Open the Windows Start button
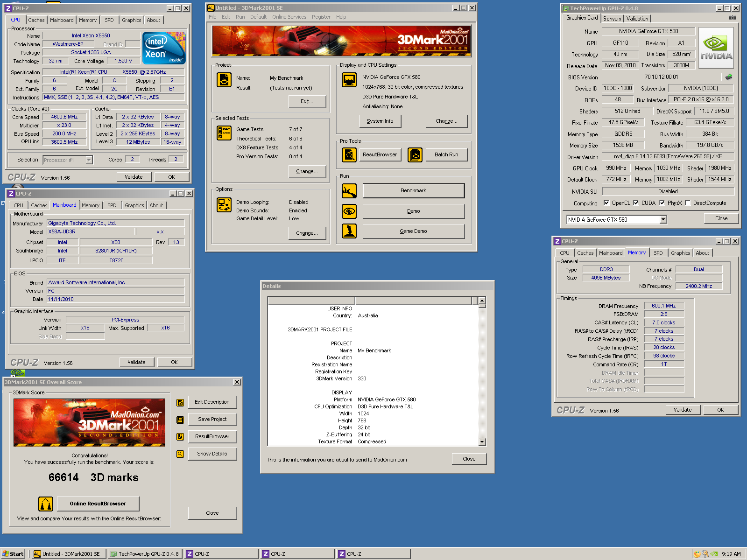747x560 pixels. tap(13, 554)
